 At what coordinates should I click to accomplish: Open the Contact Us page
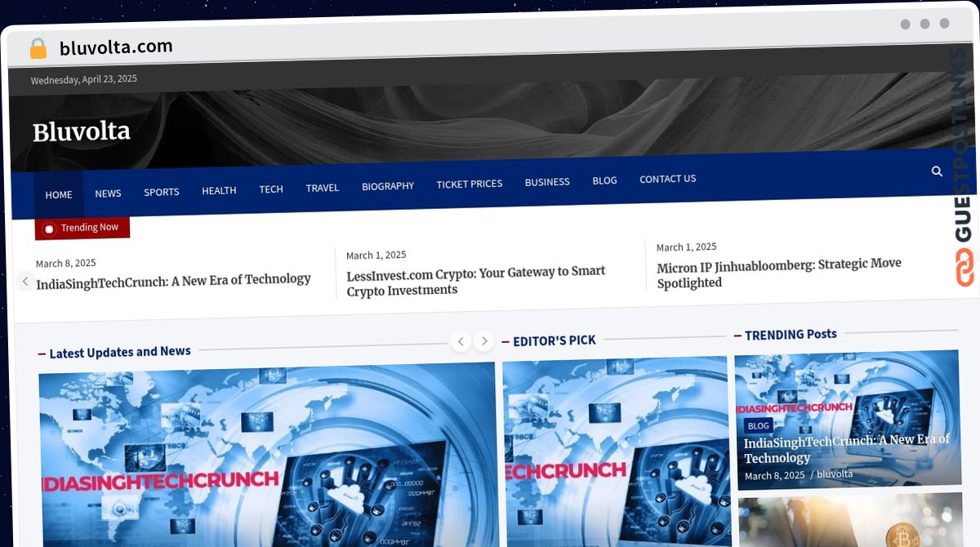pyautogui.click(x=667, y=179)
